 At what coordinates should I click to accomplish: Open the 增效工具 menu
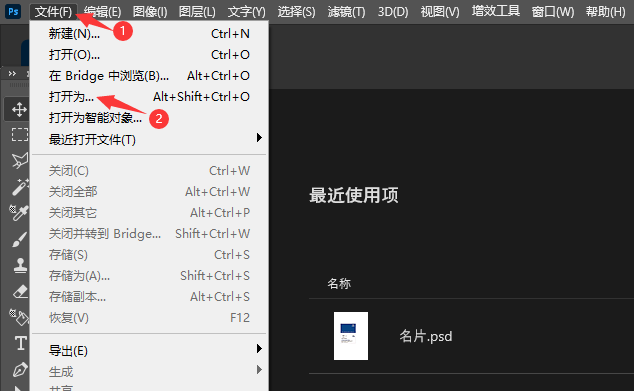pos(496,11)
